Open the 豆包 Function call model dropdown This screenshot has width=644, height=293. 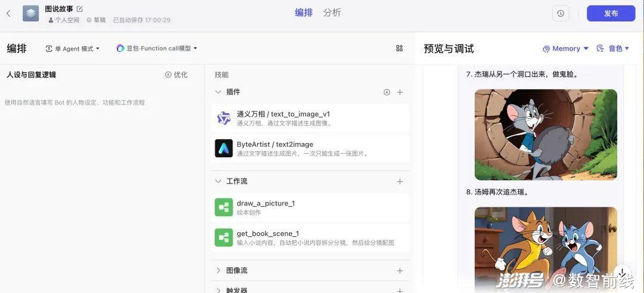tap(157, 49)
